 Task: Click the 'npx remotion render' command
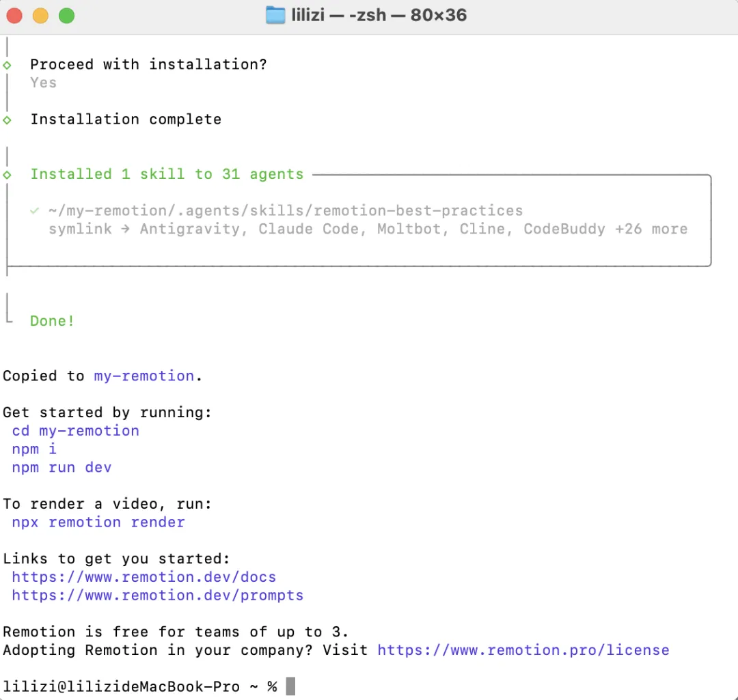(98, 522)
